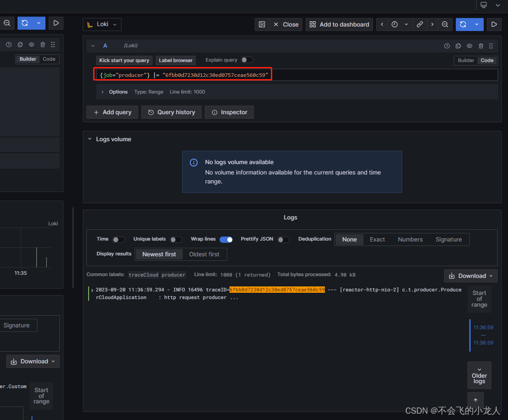
Task: Turn off the Wrap lines toggle
Action: click(226, 239)
